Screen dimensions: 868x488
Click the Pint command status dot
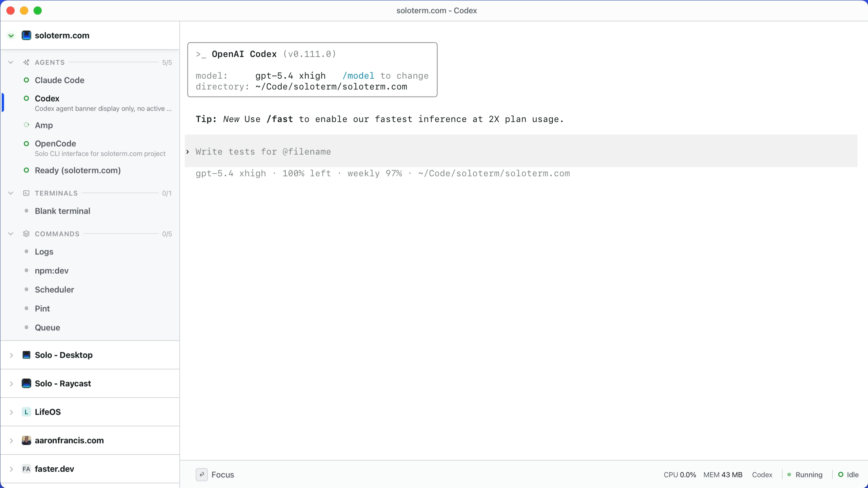pos(26,308)
